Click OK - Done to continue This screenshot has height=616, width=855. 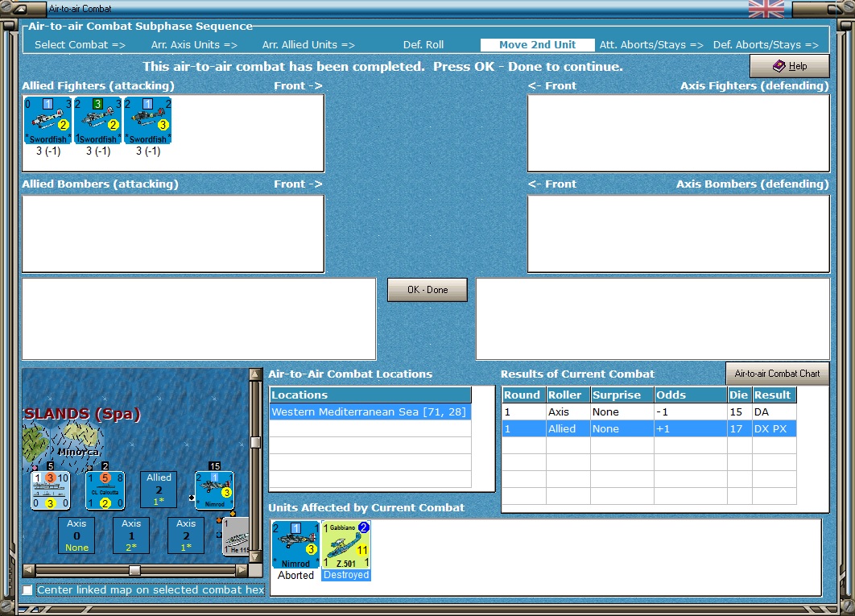point(427,290)
